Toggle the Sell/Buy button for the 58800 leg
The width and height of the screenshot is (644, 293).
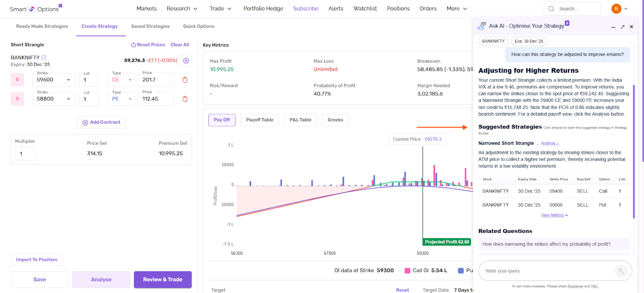pyautogui.click(x=17, y=99)
